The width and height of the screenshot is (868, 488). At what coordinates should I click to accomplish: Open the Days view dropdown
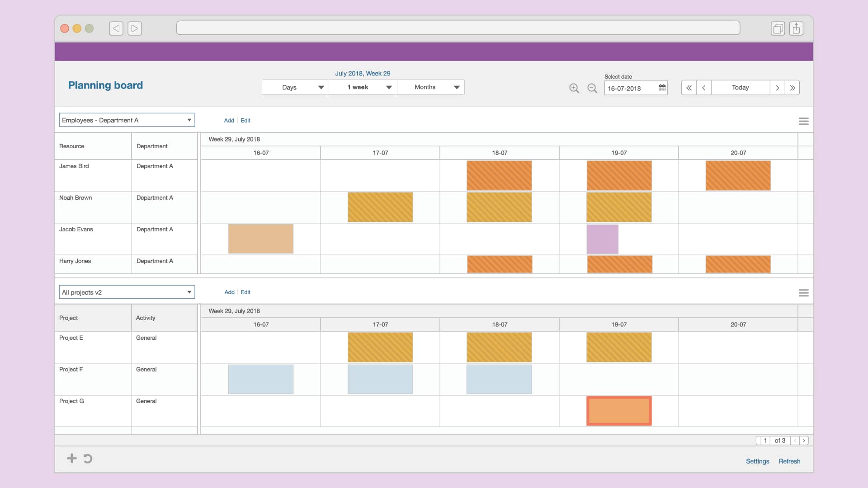click(294, 87)
